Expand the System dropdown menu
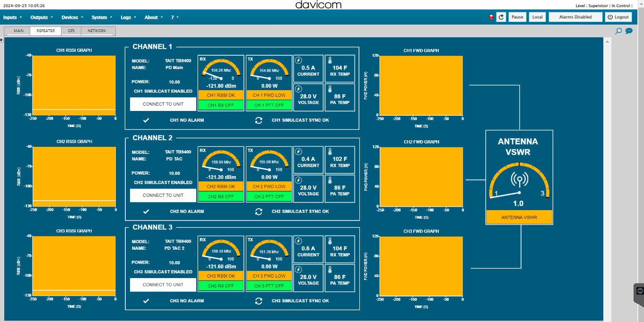The height and width of the screenshot is (322, 644). pyautogui.click(x=102, y=17)
